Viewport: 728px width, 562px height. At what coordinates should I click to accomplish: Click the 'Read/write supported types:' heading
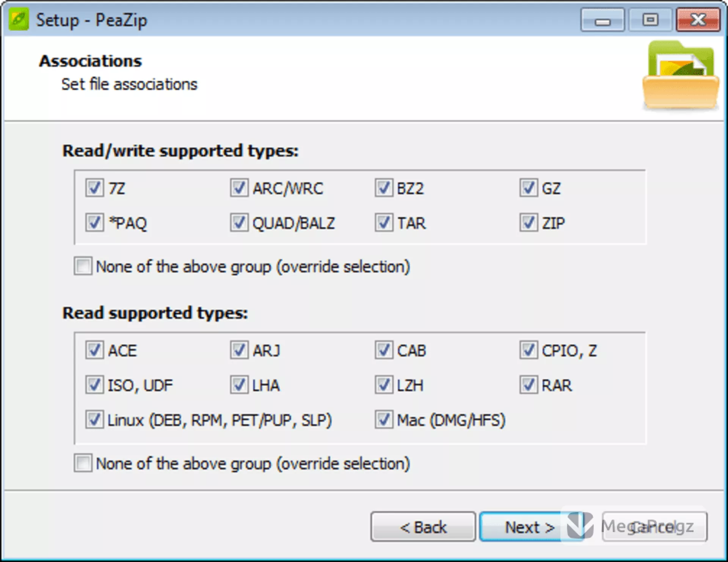click(180, 151)
